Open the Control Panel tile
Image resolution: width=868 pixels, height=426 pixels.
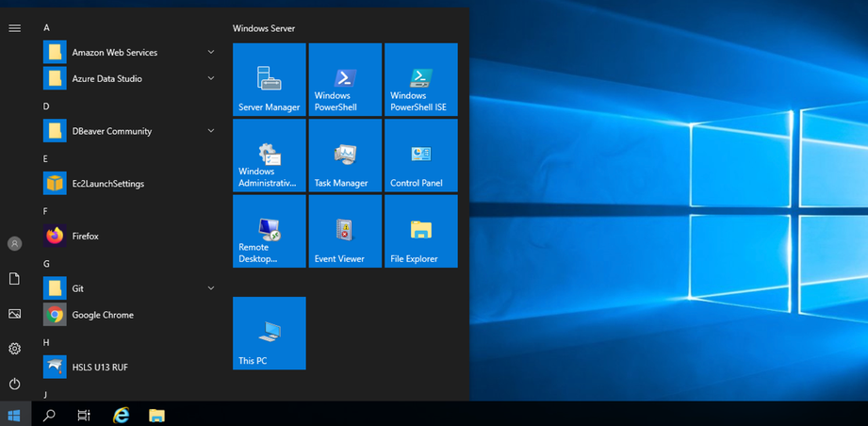[420, 156]
